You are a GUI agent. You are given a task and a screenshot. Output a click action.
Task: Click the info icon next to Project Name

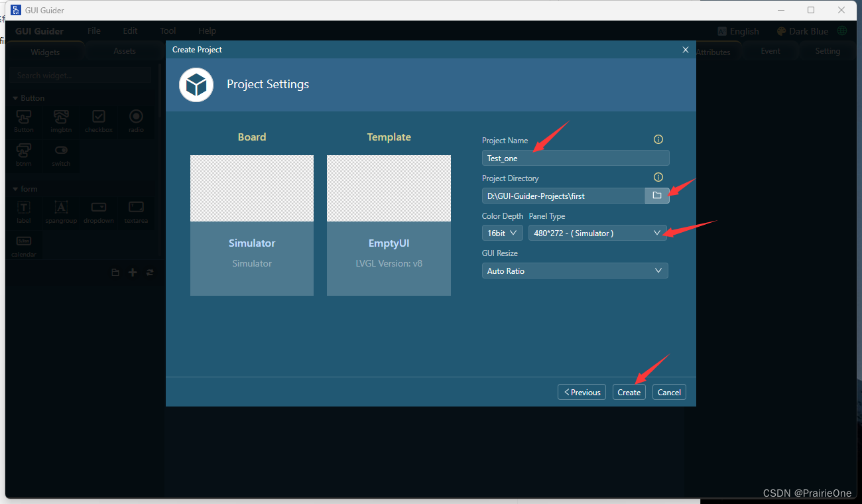pos(658,139)
